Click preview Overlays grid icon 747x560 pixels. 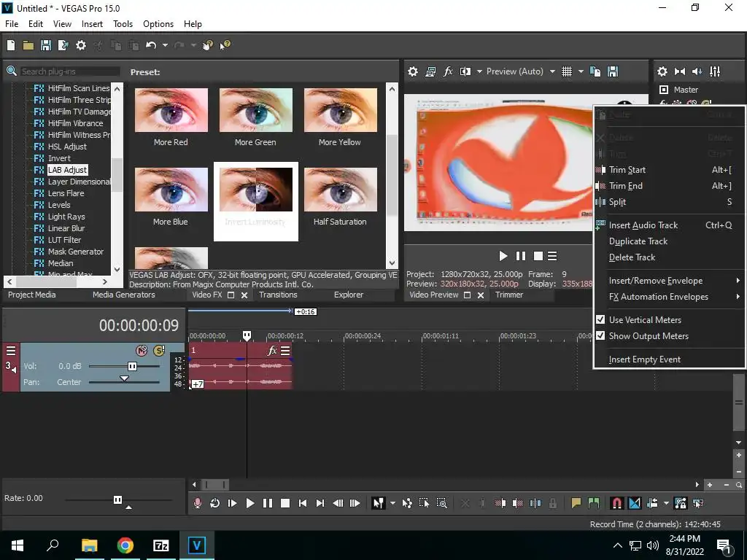pos(566,71)
